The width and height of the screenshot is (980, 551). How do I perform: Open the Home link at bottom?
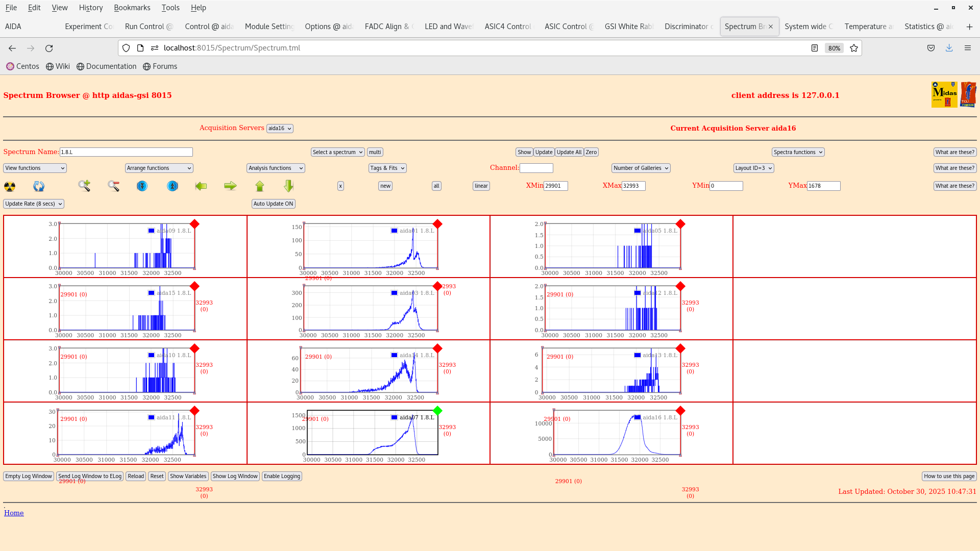[x=14, y=513]
